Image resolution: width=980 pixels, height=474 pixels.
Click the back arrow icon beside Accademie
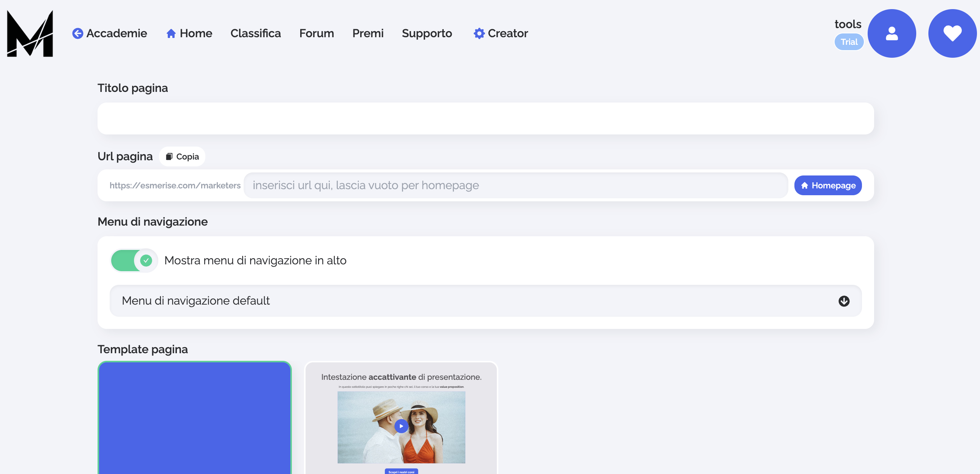[77, 33]
